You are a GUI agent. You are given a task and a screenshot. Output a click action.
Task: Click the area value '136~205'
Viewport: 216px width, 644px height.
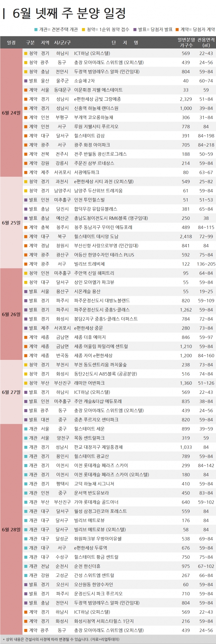(207, 264)
